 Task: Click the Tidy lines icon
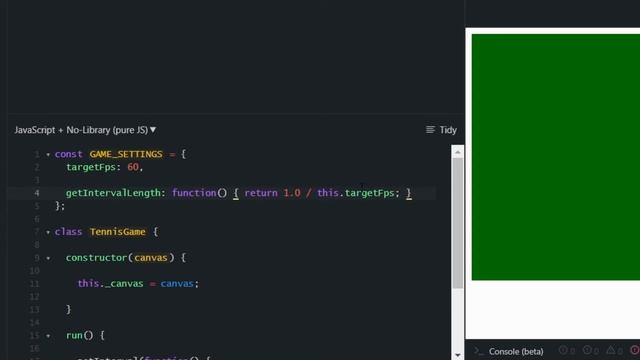[x=430, y=130]
